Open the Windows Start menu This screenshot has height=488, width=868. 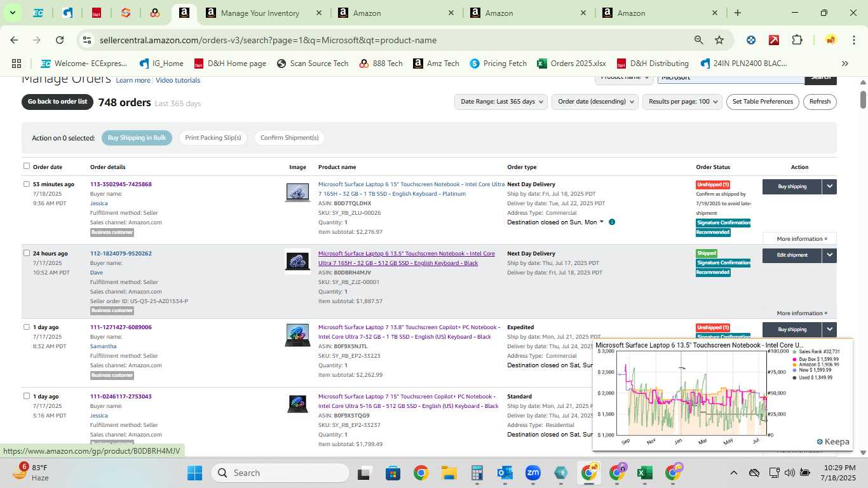coord(194,473)
